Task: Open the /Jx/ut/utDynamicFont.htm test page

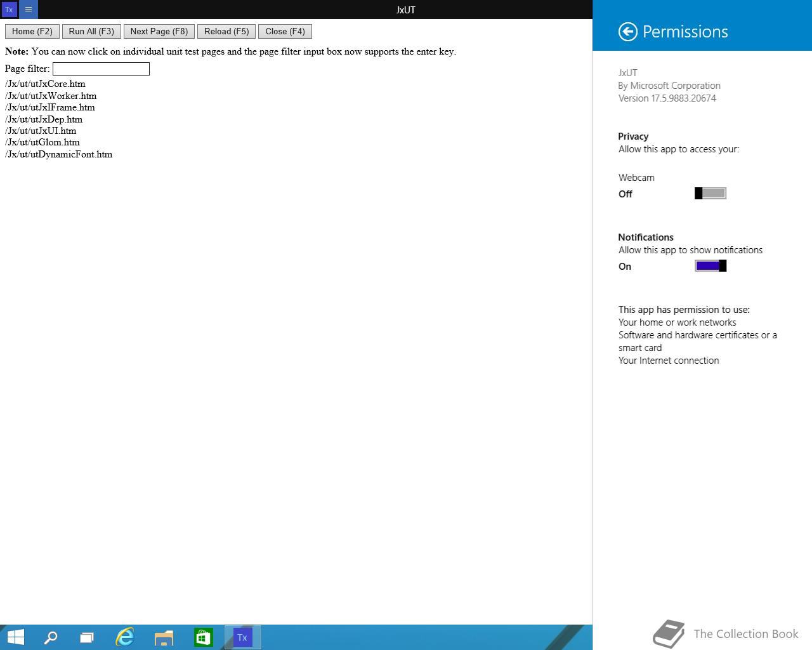Action: click(58, 154)
